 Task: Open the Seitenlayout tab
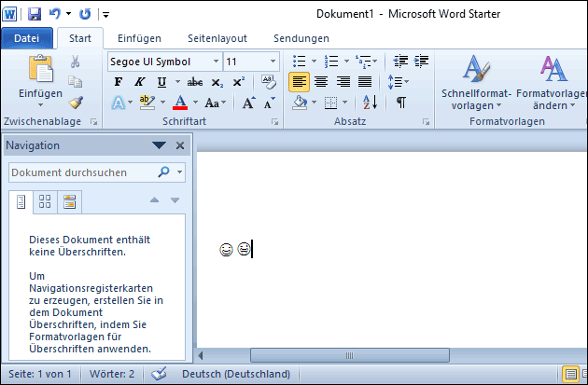click(217, 38)
